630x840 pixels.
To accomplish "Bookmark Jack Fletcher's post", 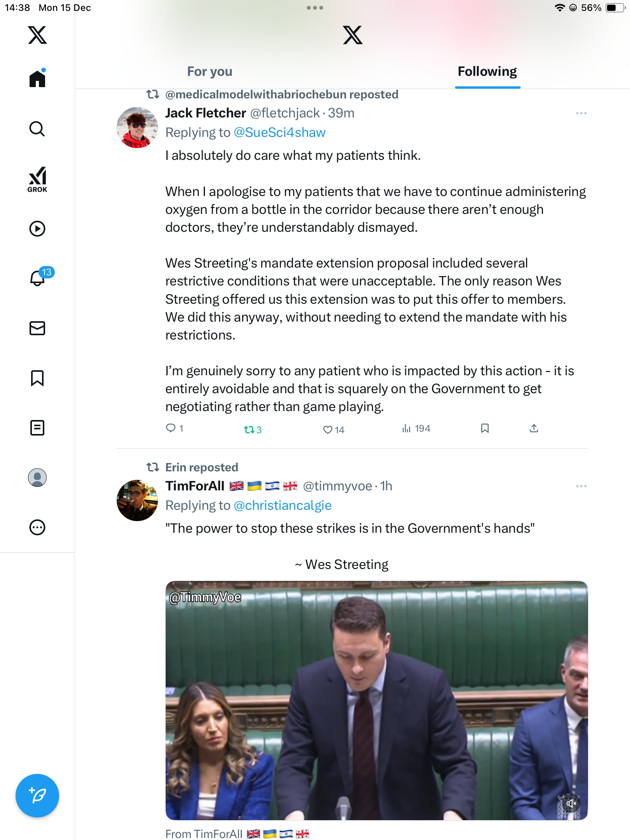I will 485,428.
